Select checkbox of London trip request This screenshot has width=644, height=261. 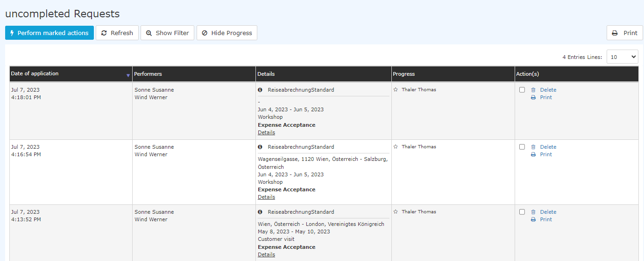[522, 212]
